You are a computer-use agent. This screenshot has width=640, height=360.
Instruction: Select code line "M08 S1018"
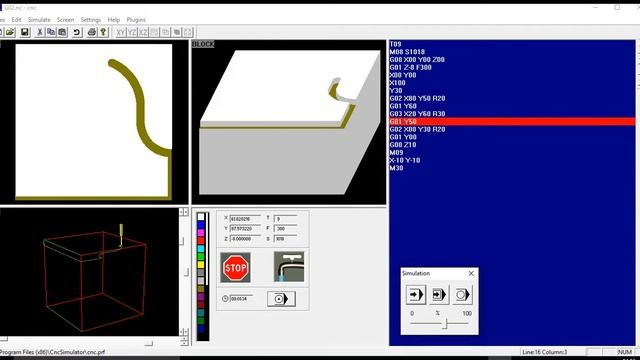coord(407,52)
